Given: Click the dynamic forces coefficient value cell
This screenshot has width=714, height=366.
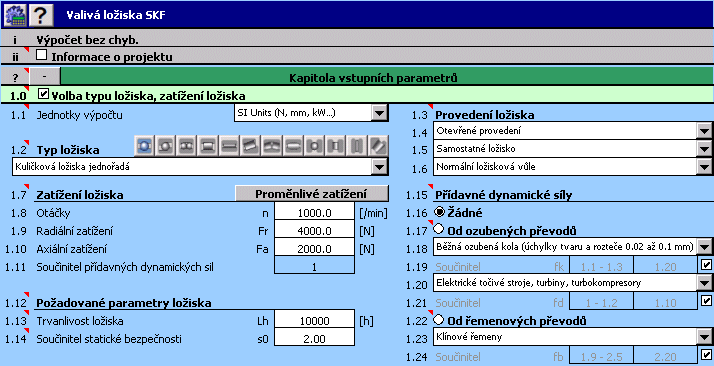Looking at the screenshot, I should click(x=314, y=267).
